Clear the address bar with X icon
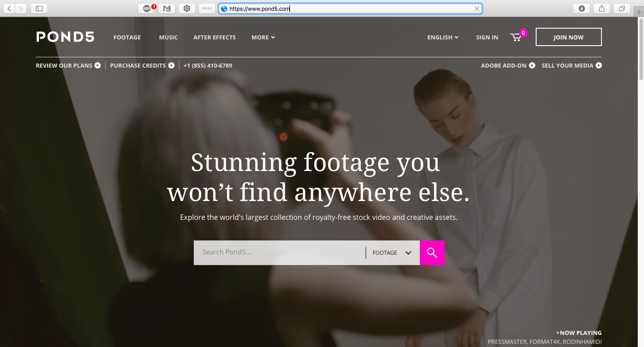This screenshot has width=644, height=347. [x=477, y=9]
